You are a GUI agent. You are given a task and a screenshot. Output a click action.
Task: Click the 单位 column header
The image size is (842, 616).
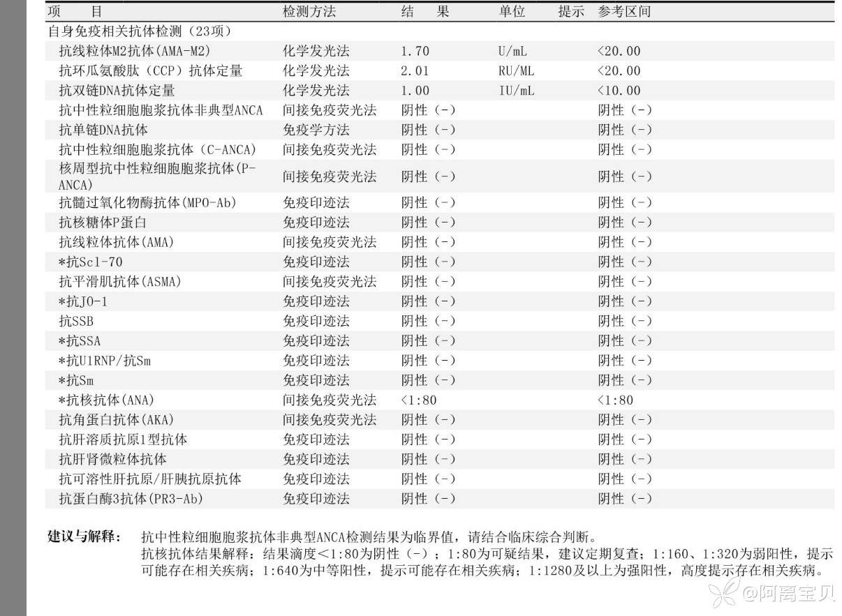[x=512, y=12]
